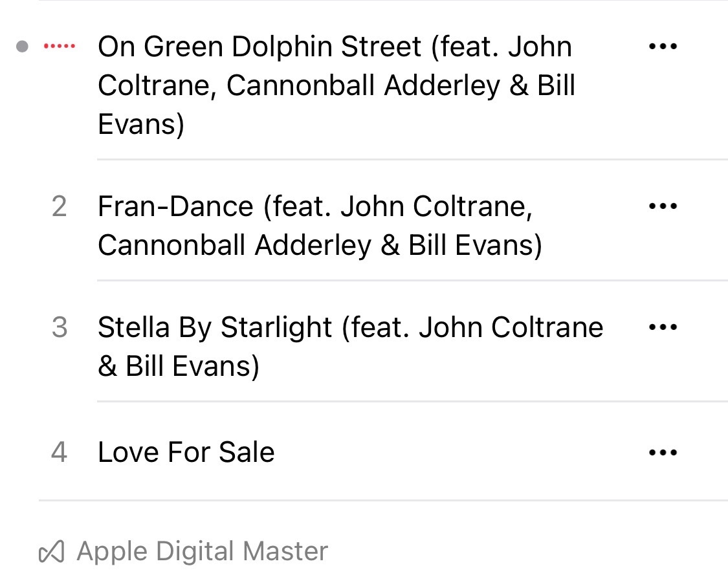Open more options for Fran-Dance
This screenshot has height=579, width=728.
click(x=663, y=206)
